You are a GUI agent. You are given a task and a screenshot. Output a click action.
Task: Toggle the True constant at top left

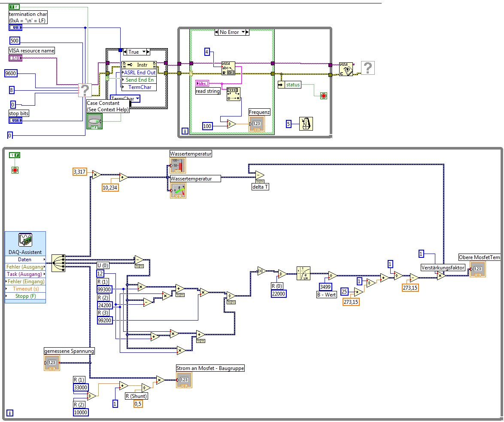pyautogui.click(x=14, y=7)
